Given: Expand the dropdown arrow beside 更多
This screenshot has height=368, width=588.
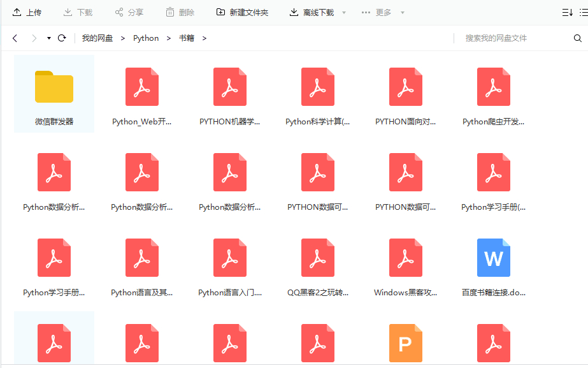Looking at the screenshot, I should (403, 13).
